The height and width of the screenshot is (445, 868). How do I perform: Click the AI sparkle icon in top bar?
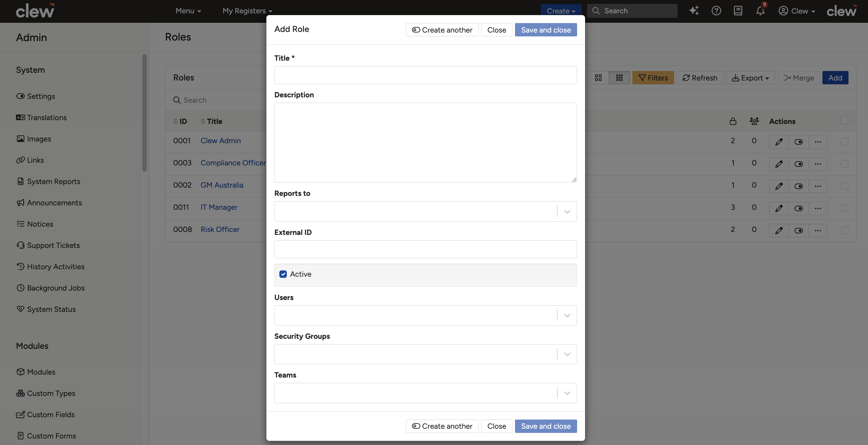pos(694,11)
